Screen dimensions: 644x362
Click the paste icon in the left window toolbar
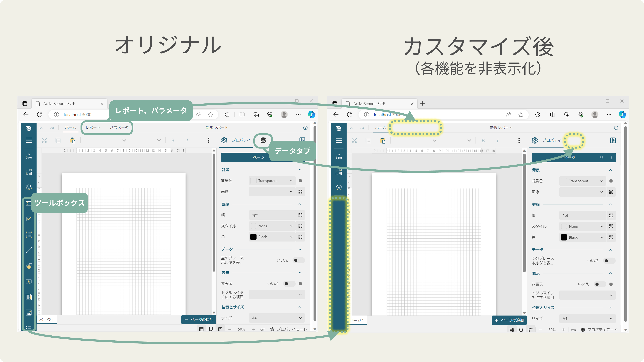point(72,140)
